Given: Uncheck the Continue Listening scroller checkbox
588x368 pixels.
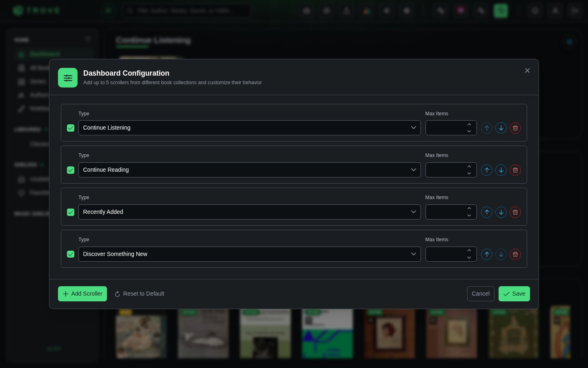Looking at the screenshot, I should (71, 128).
